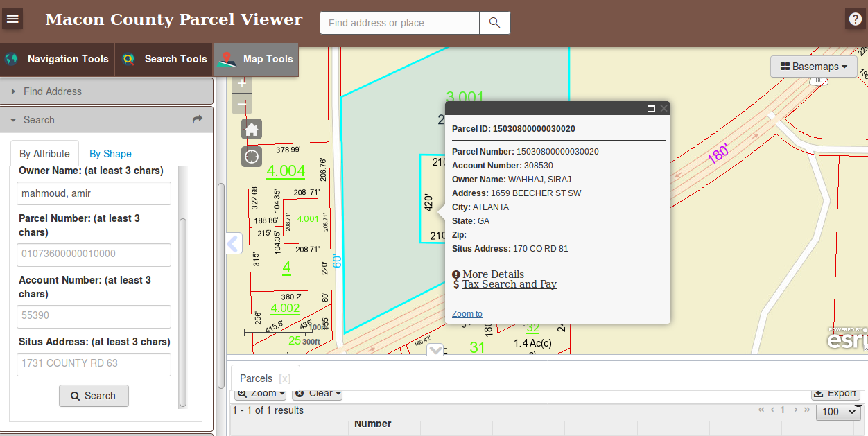The image size is (868, 436).
Task: Collapse the Search section
Action: [106, 120]
